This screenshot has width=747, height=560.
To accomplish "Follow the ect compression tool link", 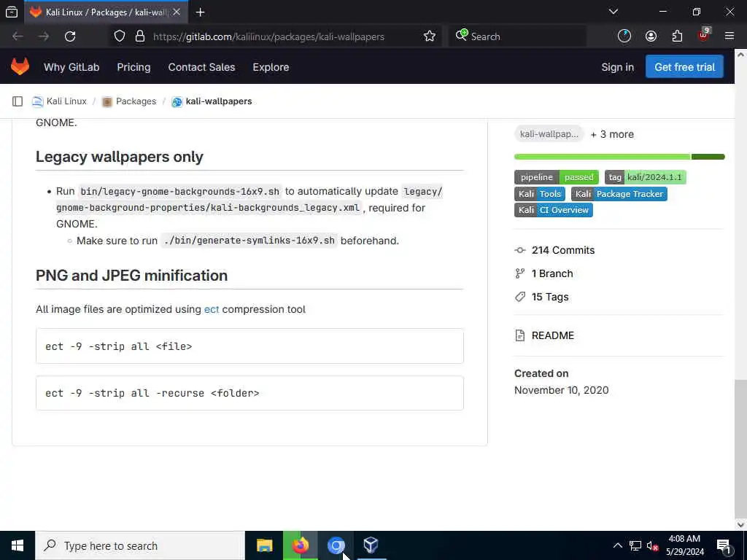I will point(212,309).
